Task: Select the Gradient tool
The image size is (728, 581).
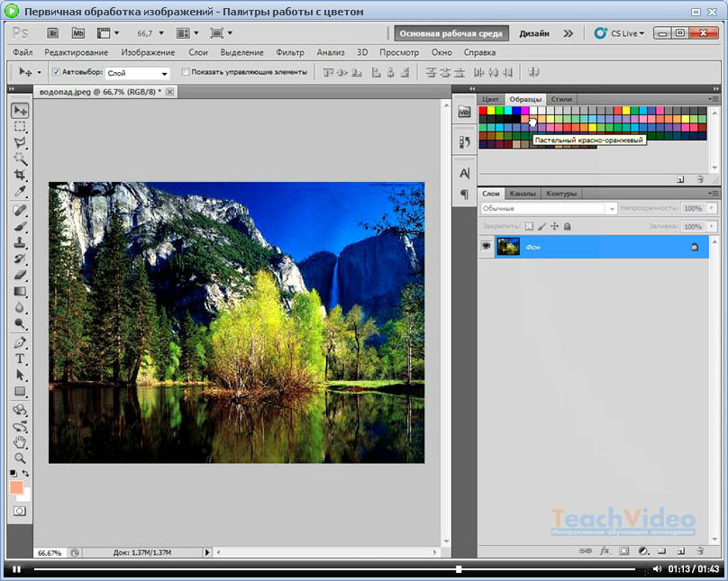Action: [20, 292]
